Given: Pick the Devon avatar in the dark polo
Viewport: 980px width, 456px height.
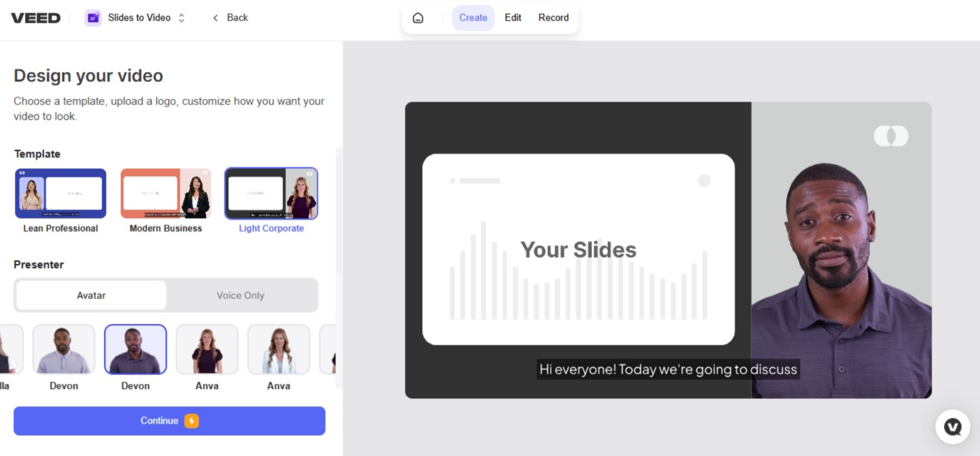Looking at the screenshot, I should (136, 349).
